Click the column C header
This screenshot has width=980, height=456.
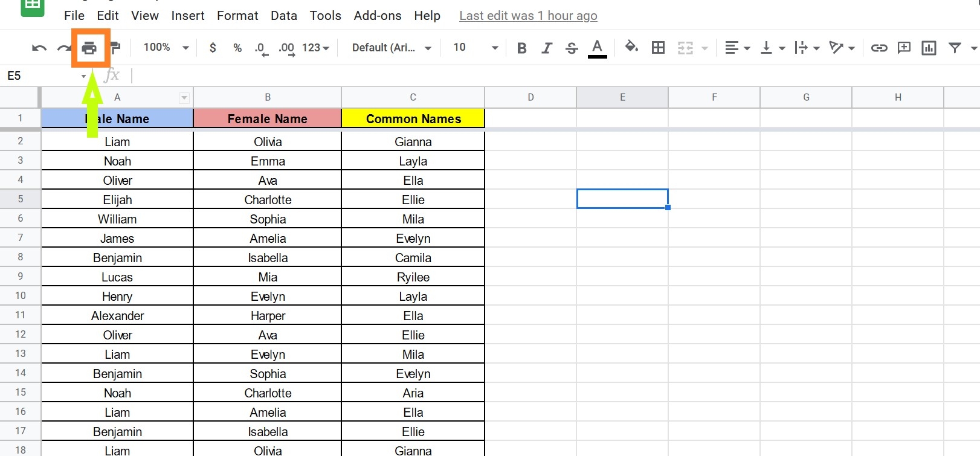(x=413, y=97)
